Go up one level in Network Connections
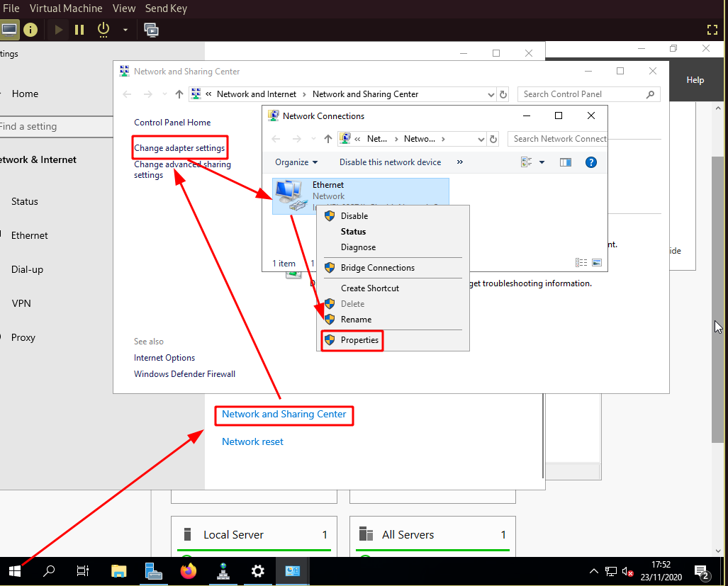The image size is (728, 586). coord(327,139)
